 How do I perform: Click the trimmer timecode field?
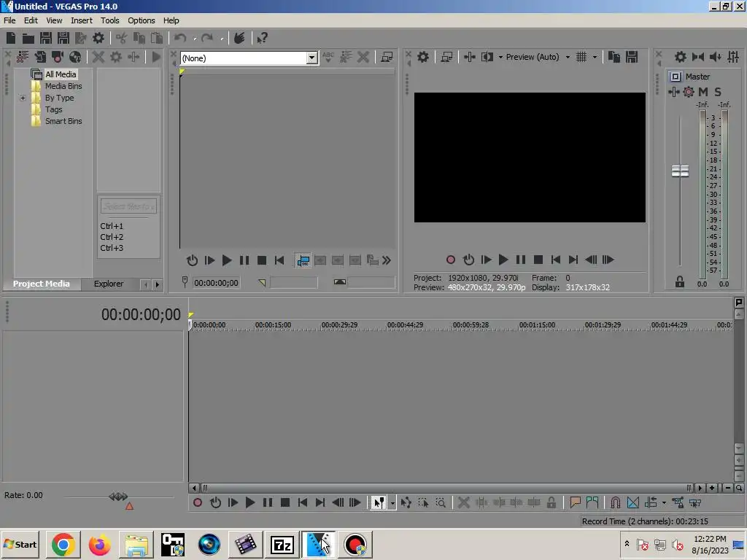[216, 283]
